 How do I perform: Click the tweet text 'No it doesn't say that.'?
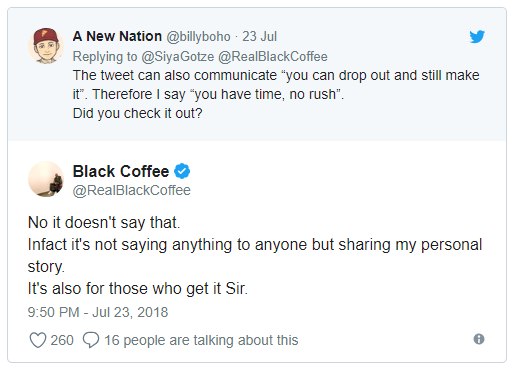(104, 223)
